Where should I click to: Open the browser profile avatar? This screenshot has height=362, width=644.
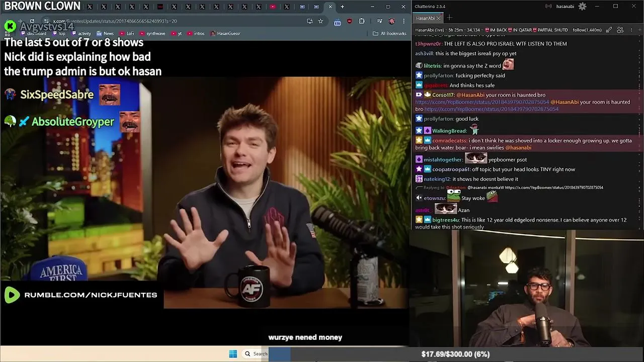coord(392,21)
